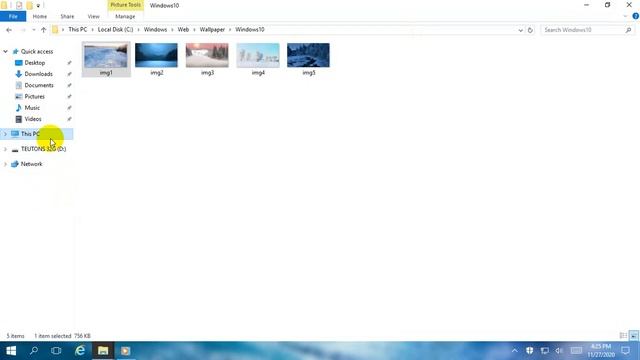
Task: Select the img5 thumbnail
Action: 308,59
